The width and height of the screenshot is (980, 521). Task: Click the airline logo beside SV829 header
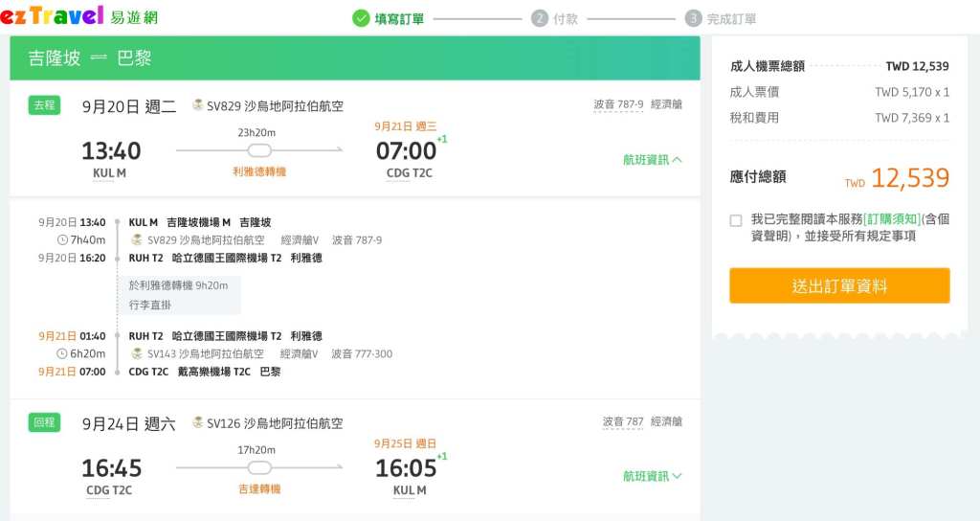click(x=198, y=105)
